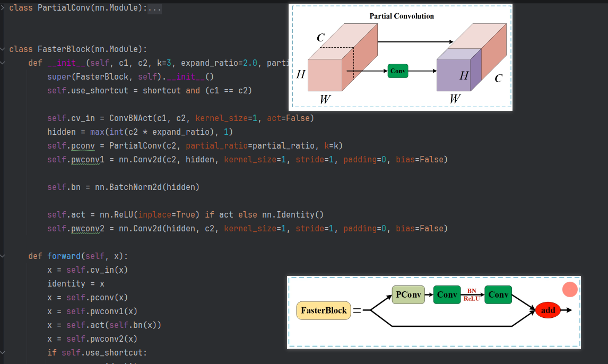Image resolution: width=608 pixels, height=364 pixels.
Task: Click the line x = self.pwconv1(x)
Action: [x=92, y=311]
